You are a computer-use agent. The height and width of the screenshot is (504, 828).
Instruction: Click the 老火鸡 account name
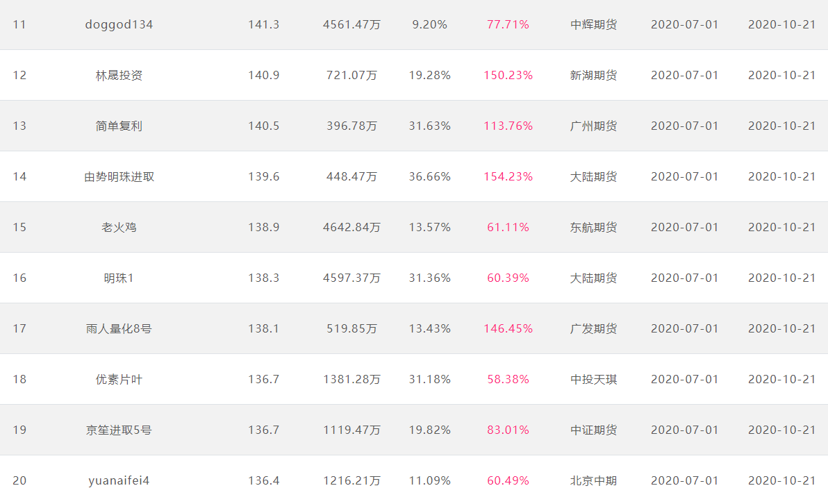[x=119, y=228]
